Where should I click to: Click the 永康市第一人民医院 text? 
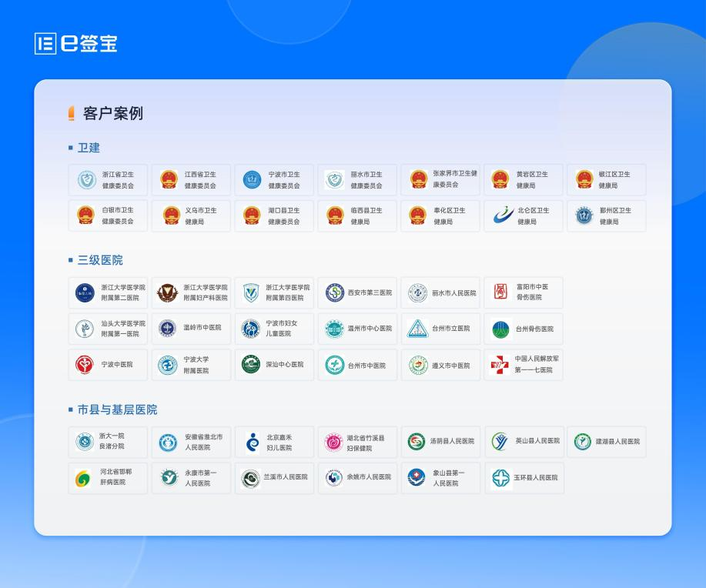(200, 478)
